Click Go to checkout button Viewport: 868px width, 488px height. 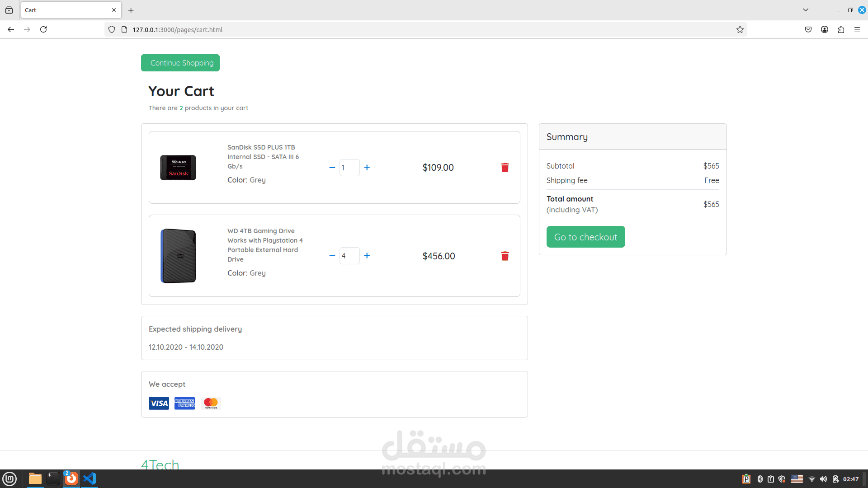click(x=585, y=237)
